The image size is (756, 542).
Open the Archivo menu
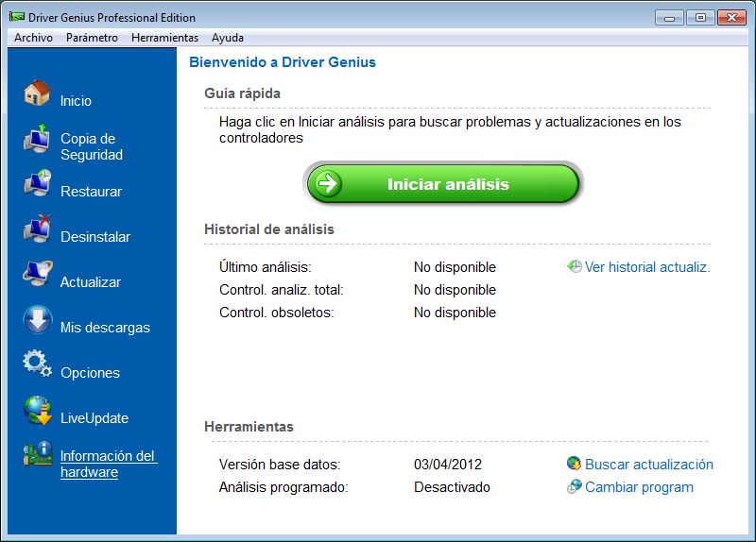33,38
